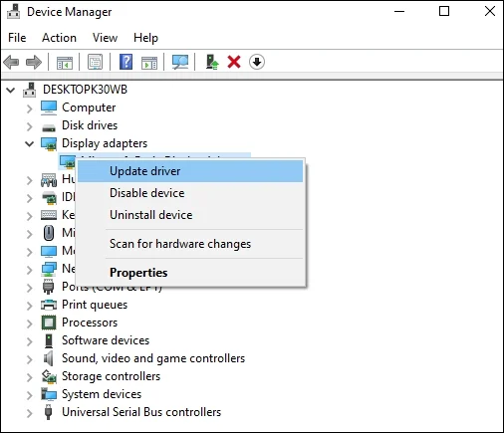The height and width of the screenshot is (433, 504).
Task: Click Show/Hide Console Tree toolbar icon
Action: pos(65,62)
